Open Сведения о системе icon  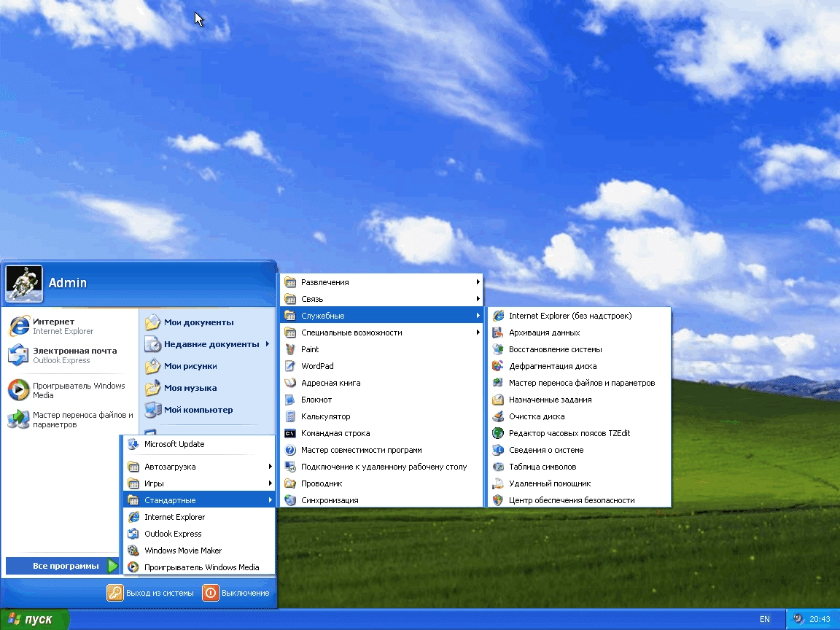tap(498, 450)
